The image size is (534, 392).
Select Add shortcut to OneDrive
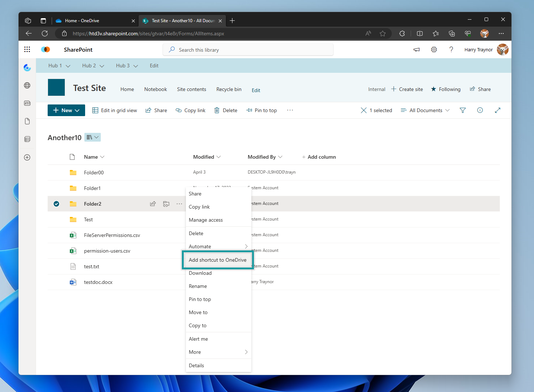(x=218, y=260)
